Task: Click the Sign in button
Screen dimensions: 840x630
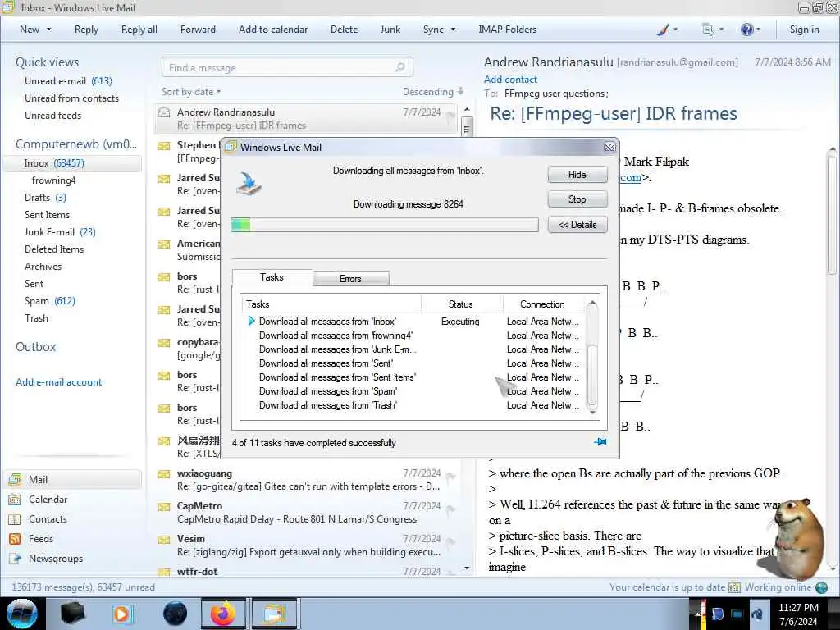Action: (804, 30)
